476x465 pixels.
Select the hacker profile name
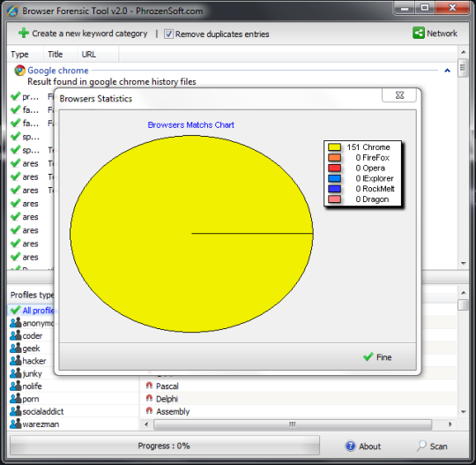point(34,361)
